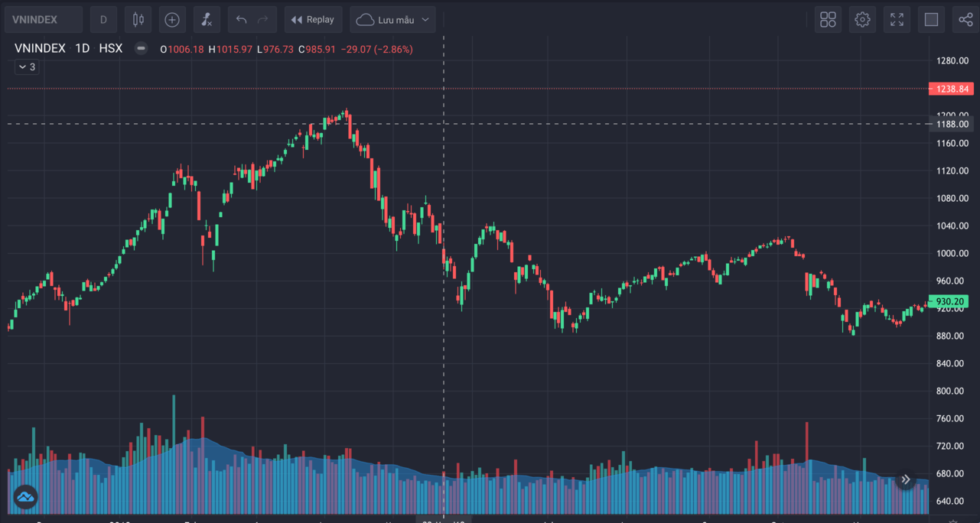
Task: Click the redo arrow
Action: click(x=263, y=20)
